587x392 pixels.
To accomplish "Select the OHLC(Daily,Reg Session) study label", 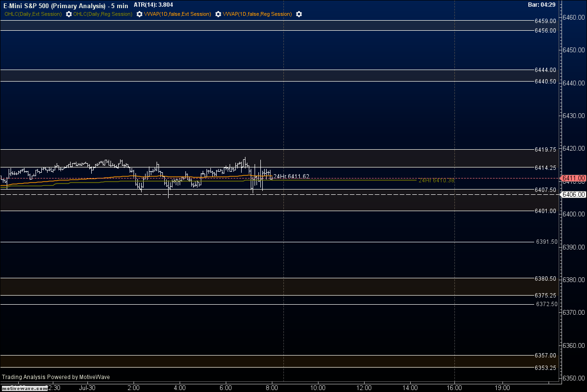I will [103, 14].
